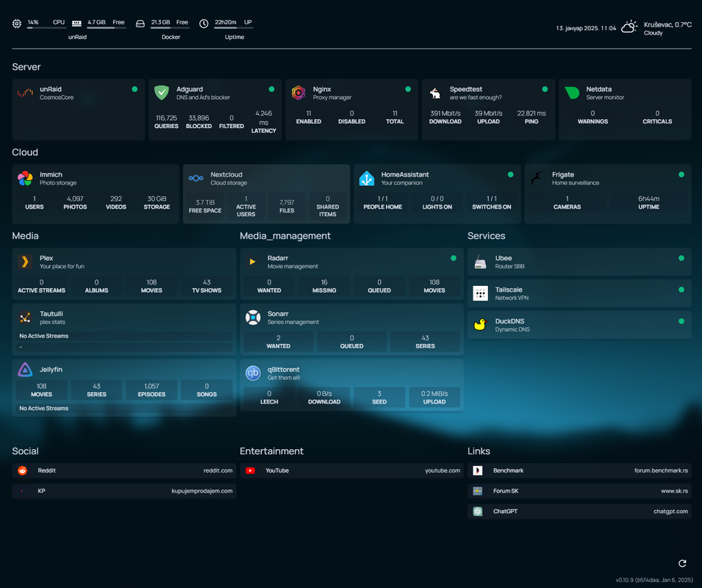Click the Jellyfin 1,057 Episodes stat
The height and width of the screenshot is (588, 702).
(x=151, y=390)
